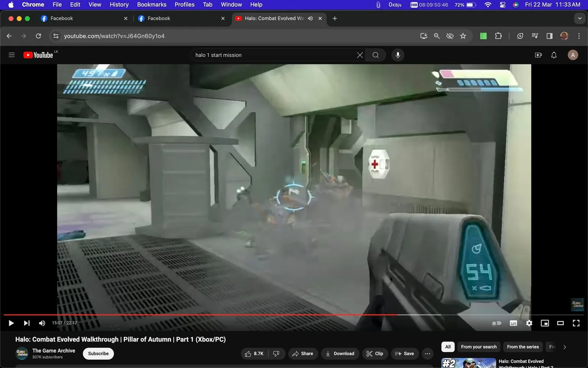This screenshot has height=368, width=588.
Task: Expand more filter chips with right arrow
Action: 564,347
